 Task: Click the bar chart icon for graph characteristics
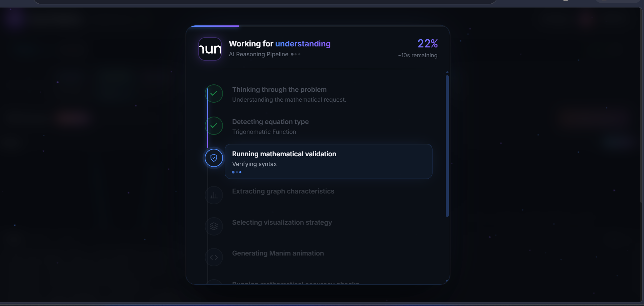tap(214, 195)
